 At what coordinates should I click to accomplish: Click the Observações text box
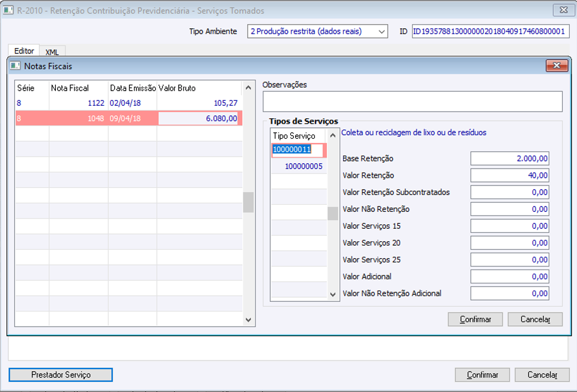coord(412,101)
